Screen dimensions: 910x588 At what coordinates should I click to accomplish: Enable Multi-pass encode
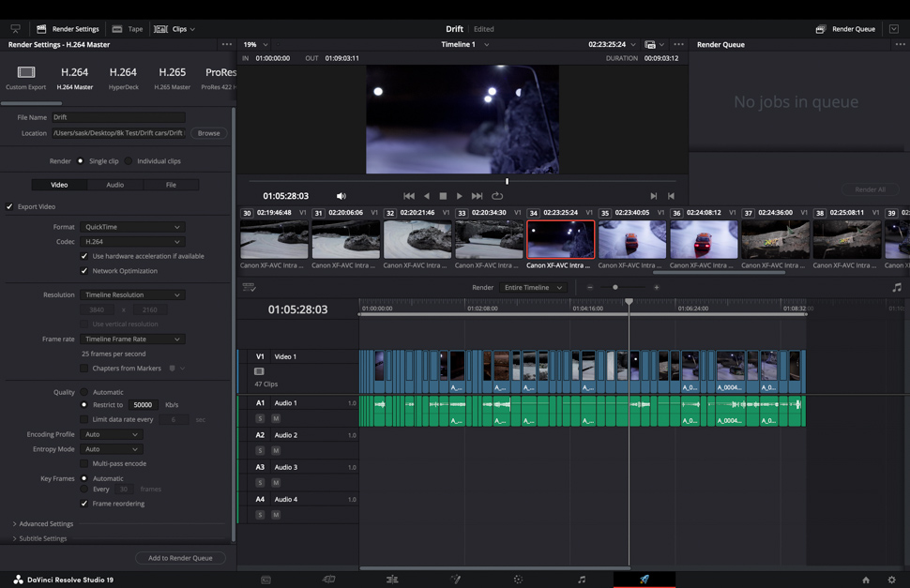[x=84, y=464]
